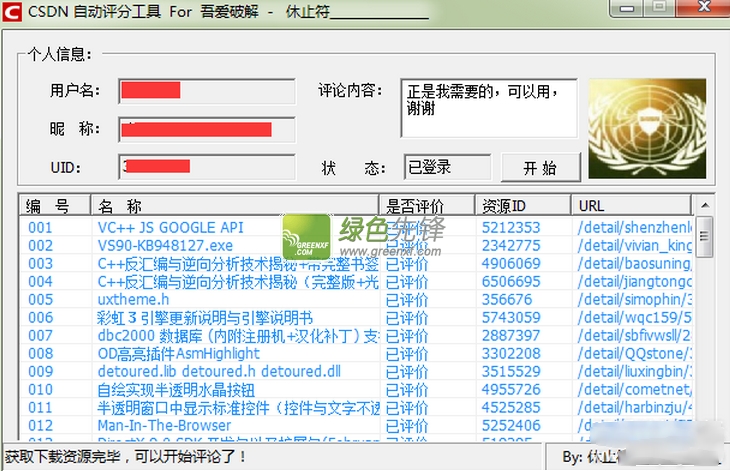This screenshot has height=471, width=730.
Task: Click the 状态 field showing 已登录
Action: click(447, 167)
